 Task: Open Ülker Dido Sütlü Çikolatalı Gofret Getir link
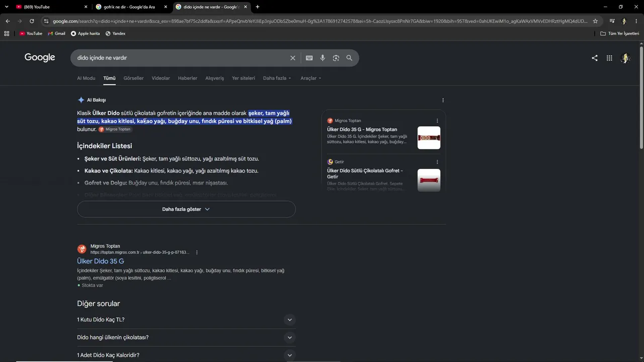[x=365, y=173]
